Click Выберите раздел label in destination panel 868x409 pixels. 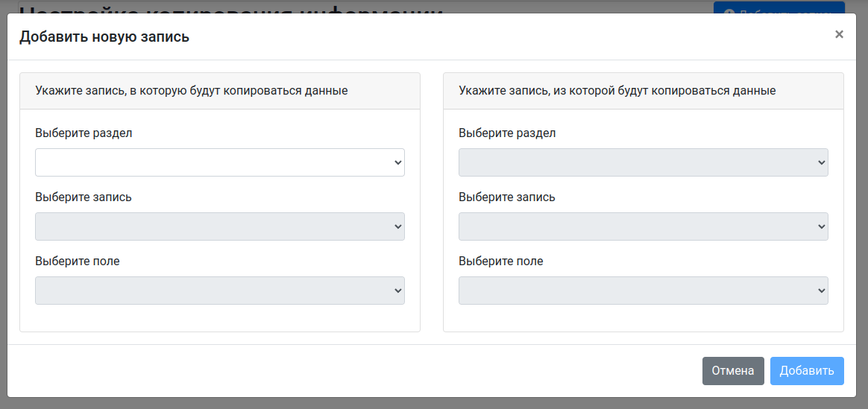click(84, 133)
